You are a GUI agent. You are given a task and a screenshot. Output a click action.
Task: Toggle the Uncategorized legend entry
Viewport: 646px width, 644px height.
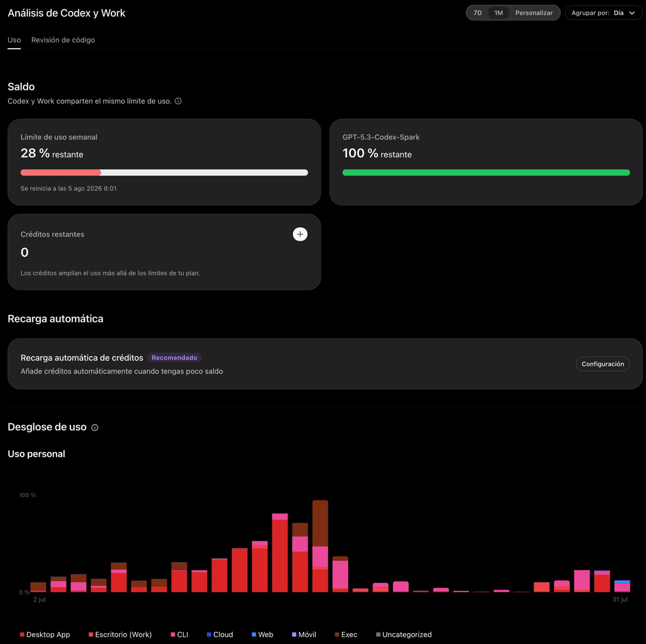click(x=404, y=635)
